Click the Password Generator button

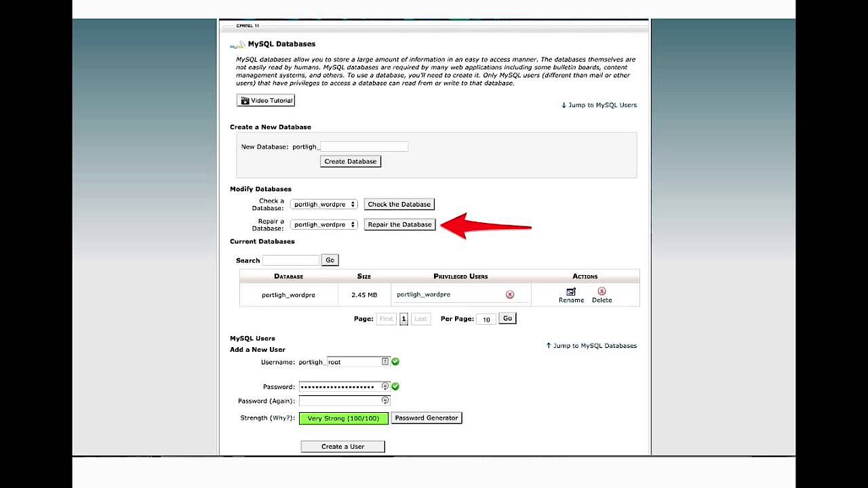(427, 418)
